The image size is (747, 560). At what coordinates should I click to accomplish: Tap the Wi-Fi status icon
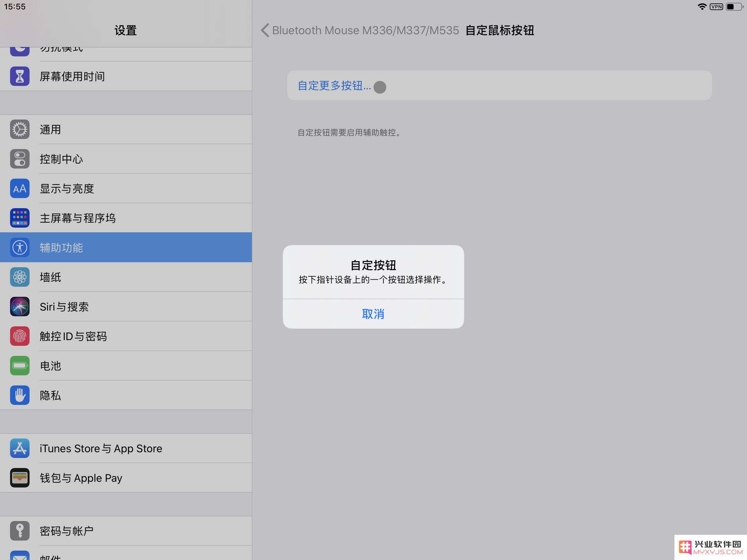click(x=702, y=7)
